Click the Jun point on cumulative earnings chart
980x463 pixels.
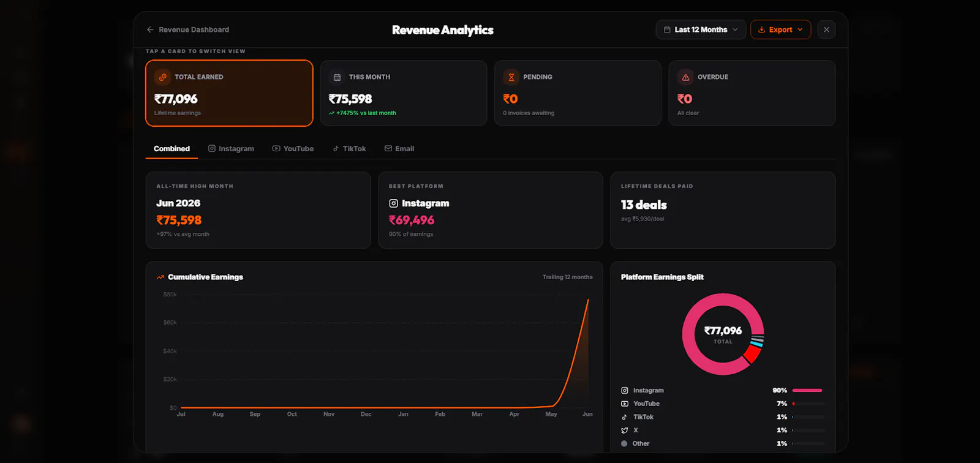588,299
